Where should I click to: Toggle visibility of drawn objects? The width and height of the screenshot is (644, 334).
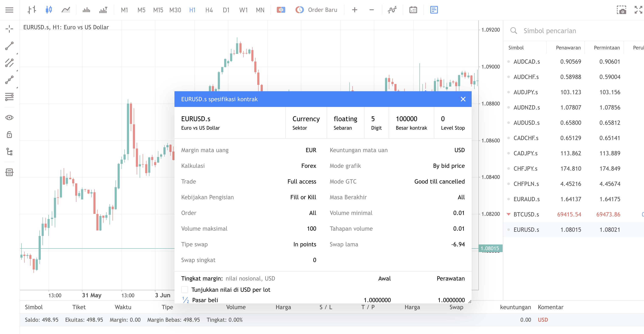tap(9, 118)
